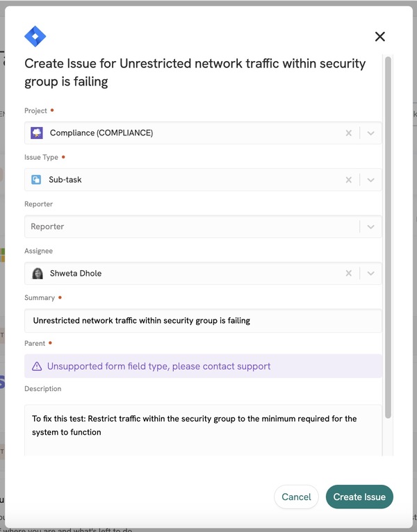Click the Reporter combo box field
The height and width of the screenshot is (532, 417).
pos(203,226)
